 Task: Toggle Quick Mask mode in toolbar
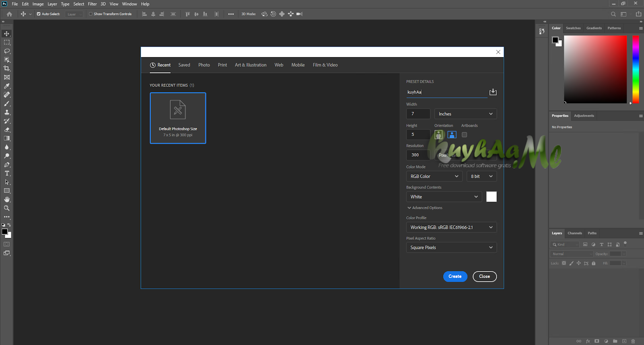coord(7,244)
